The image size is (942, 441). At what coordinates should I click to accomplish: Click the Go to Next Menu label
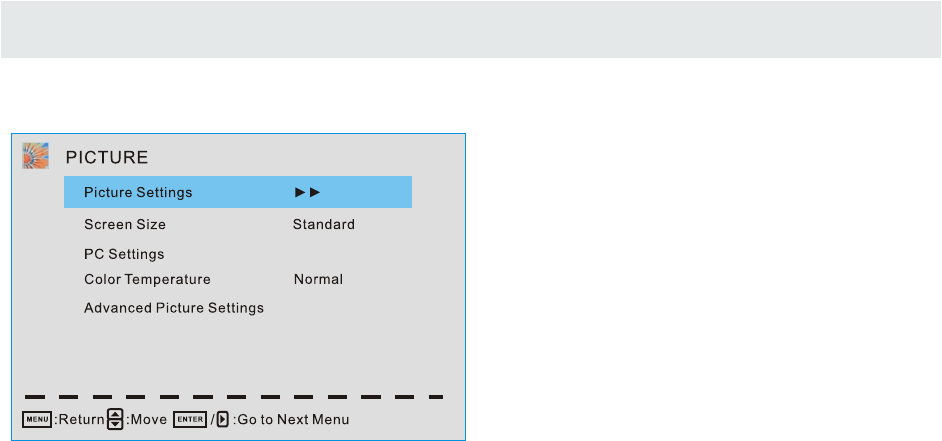[x=292, y=420]
